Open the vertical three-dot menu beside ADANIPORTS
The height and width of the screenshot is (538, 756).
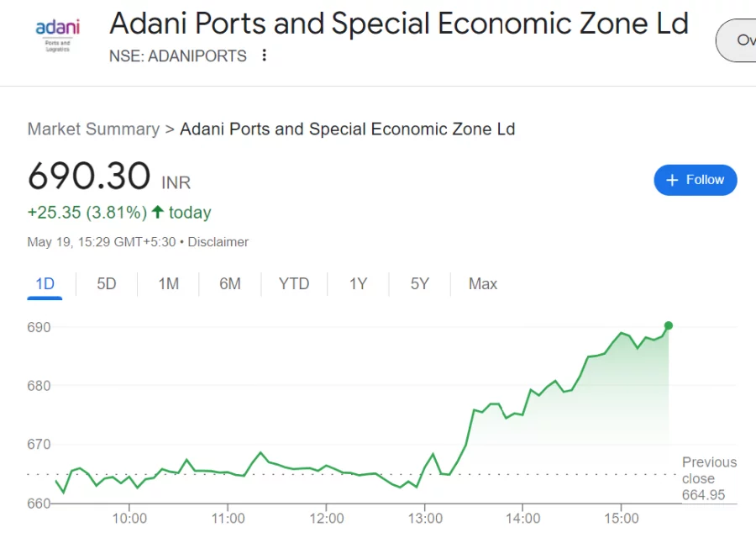264,55
